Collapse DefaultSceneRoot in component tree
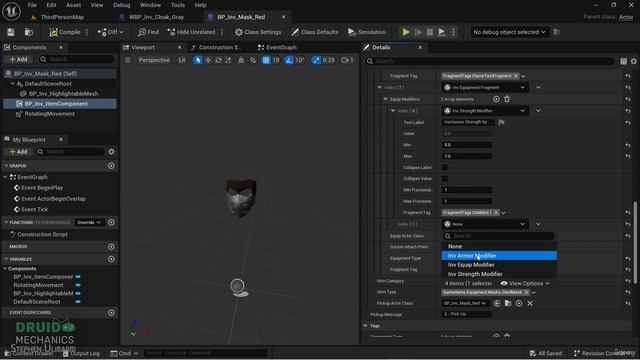This screenshot has width=640, height=360. coord(13,84)
